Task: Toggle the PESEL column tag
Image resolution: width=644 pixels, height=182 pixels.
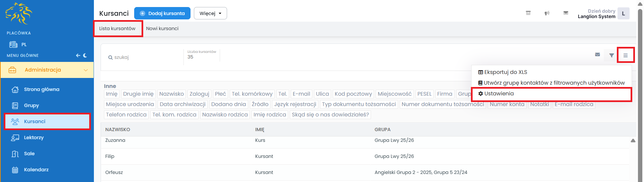Action: click(x=424, y=94)
